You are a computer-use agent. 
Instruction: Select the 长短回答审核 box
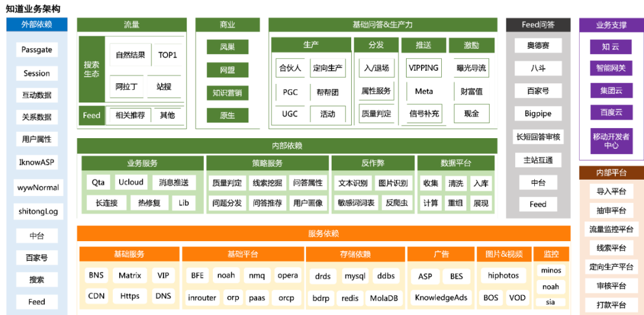coord(538,136)
